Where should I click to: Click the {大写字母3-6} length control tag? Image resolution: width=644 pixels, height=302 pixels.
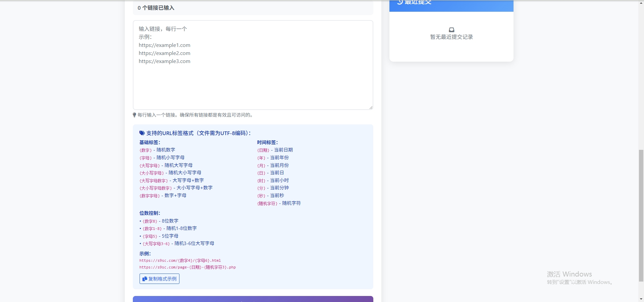tap(156, 244)
